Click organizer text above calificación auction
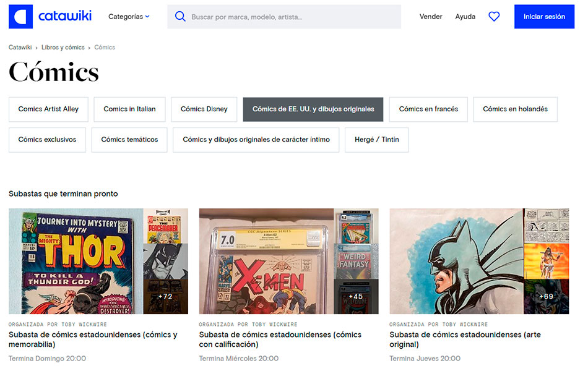The width and height of the screenshot is (588, 371). tap(248, 324)
